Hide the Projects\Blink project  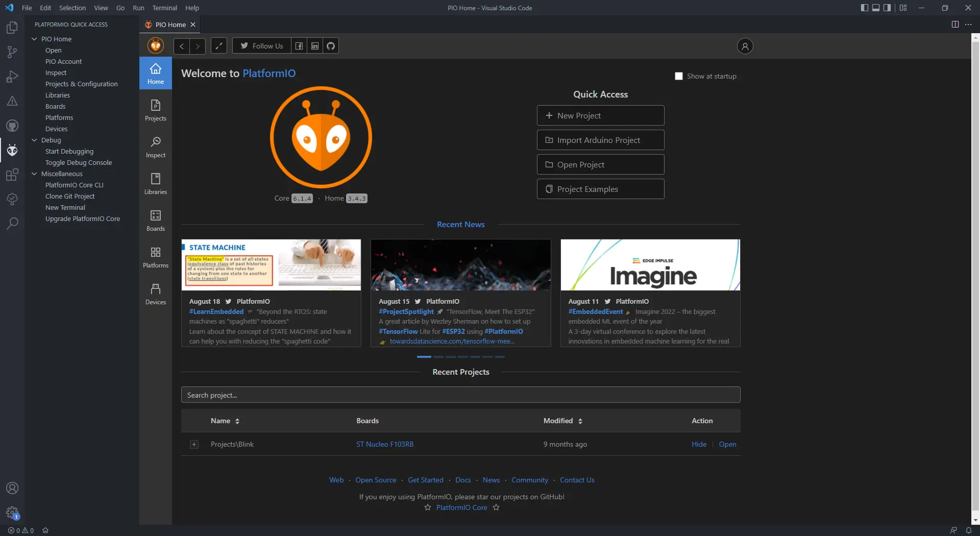point(699,444)
